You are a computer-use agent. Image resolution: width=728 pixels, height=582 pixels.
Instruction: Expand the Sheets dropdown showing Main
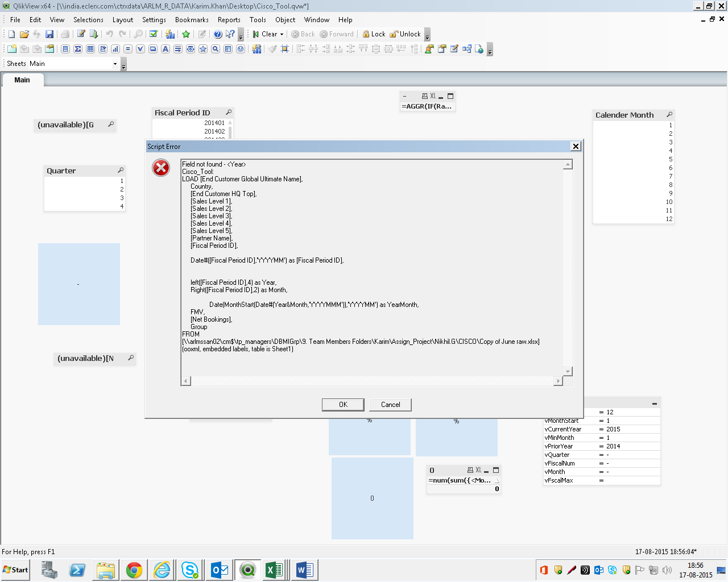(115, 64)
